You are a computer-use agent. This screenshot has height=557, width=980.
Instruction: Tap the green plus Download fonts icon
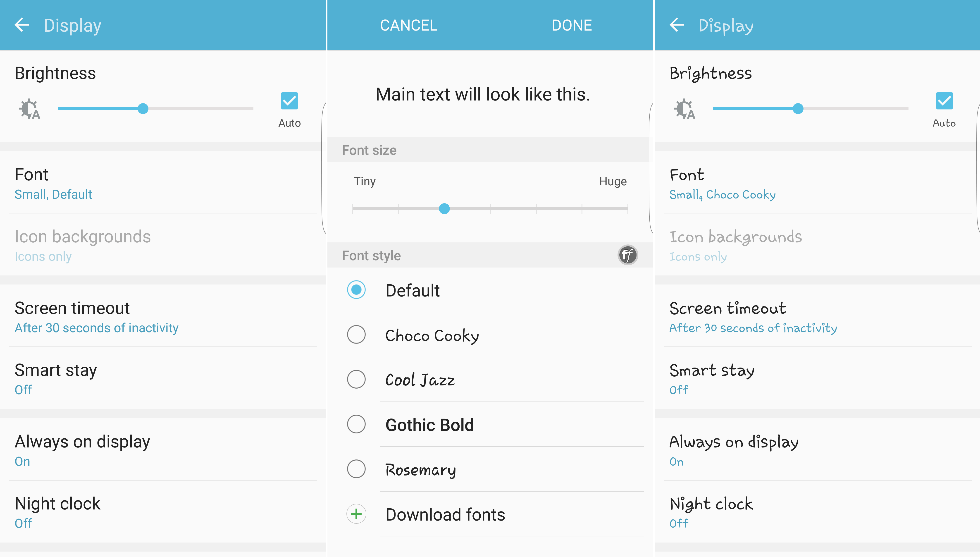(x=356, y=514)
